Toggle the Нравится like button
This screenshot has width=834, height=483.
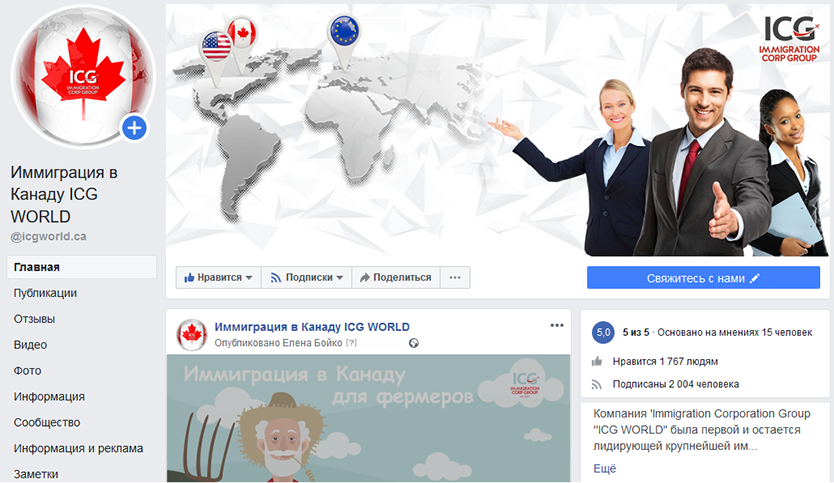[218, 277]
